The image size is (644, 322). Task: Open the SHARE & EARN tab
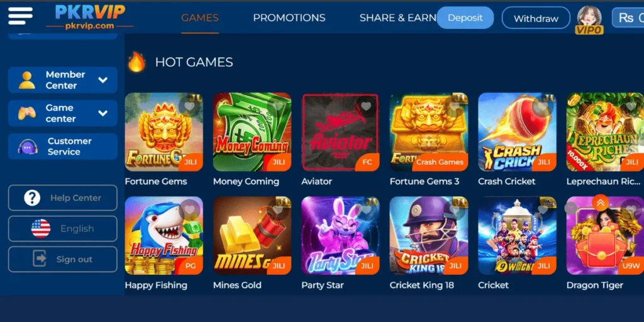pos(397,18)
